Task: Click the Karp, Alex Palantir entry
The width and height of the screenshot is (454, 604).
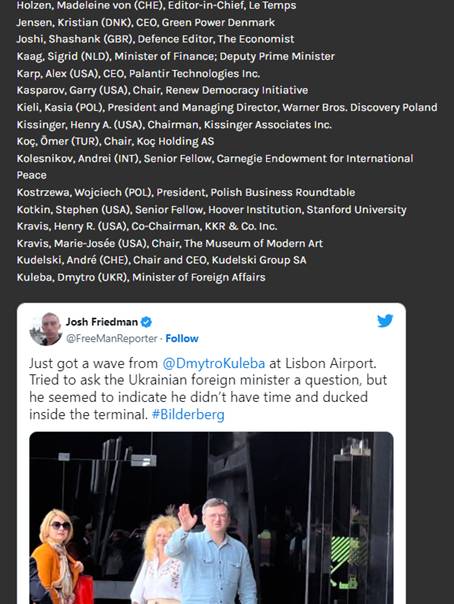Action: point(138,74)
